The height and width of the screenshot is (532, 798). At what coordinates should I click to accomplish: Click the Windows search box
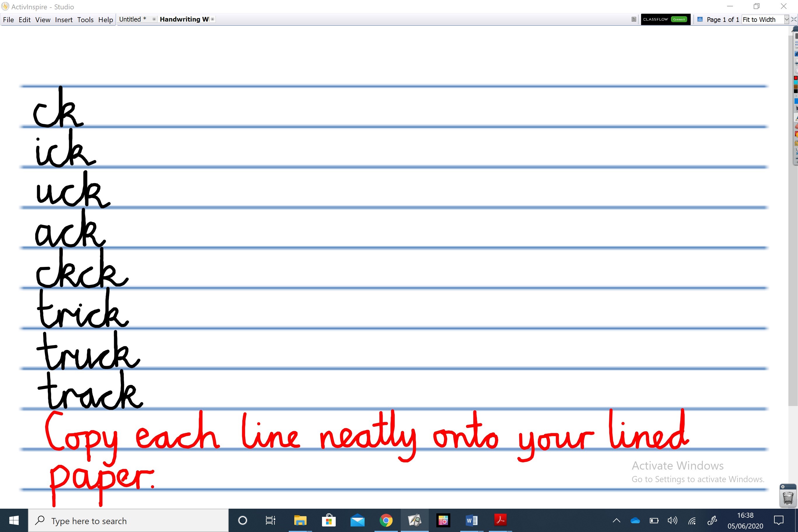tap(129, 521)
